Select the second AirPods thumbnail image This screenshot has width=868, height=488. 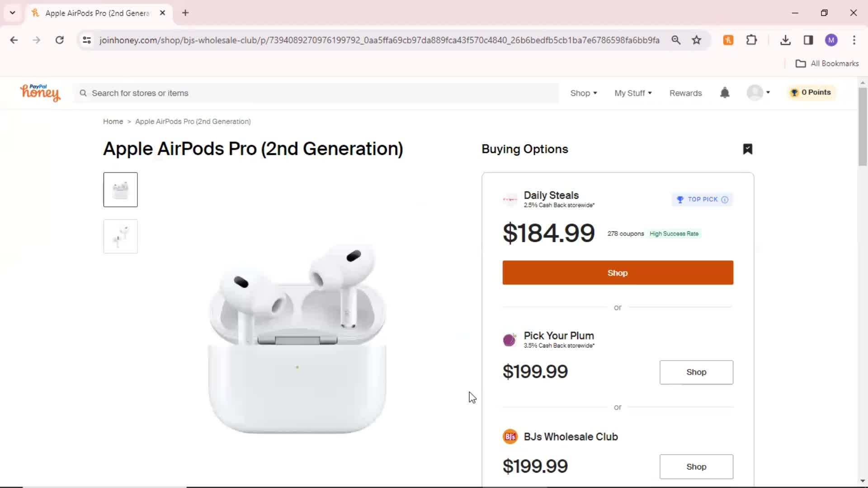[120, 236]
